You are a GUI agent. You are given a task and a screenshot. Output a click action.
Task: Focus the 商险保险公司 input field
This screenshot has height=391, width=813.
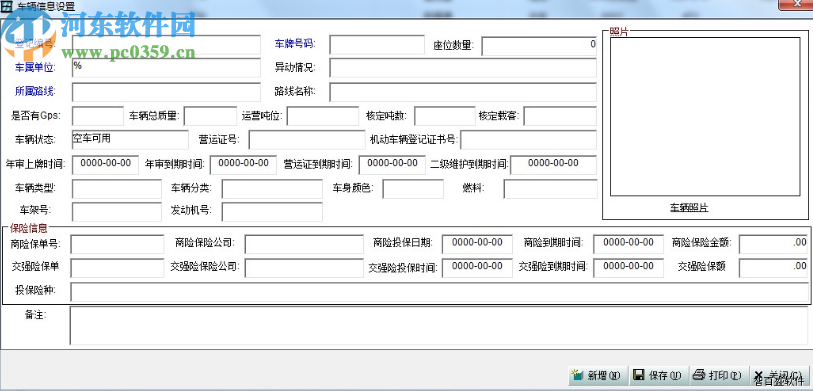[304, 244]
